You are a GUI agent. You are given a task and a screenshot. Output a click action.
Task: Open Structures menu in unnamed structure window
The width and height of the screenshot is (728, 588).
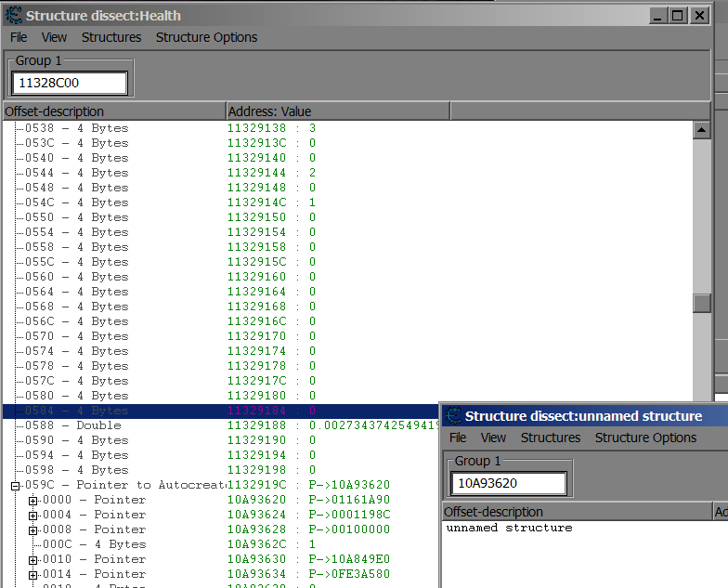click(x=551, y=438)
